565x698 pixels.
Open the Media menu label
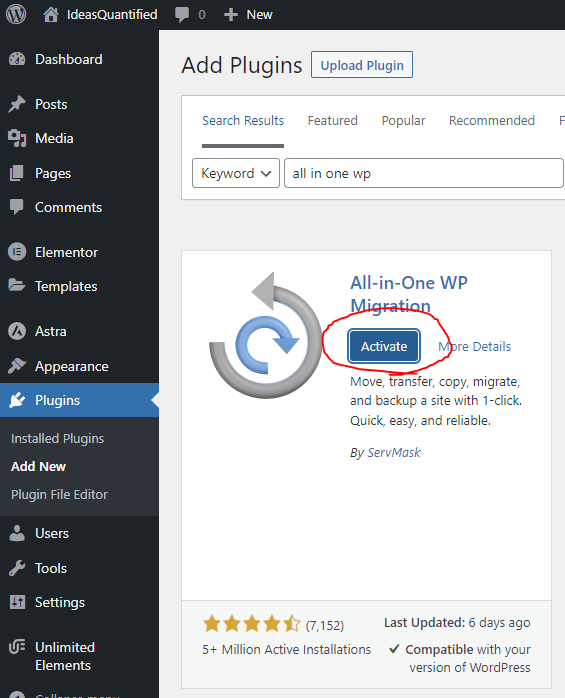pos(54,138)
